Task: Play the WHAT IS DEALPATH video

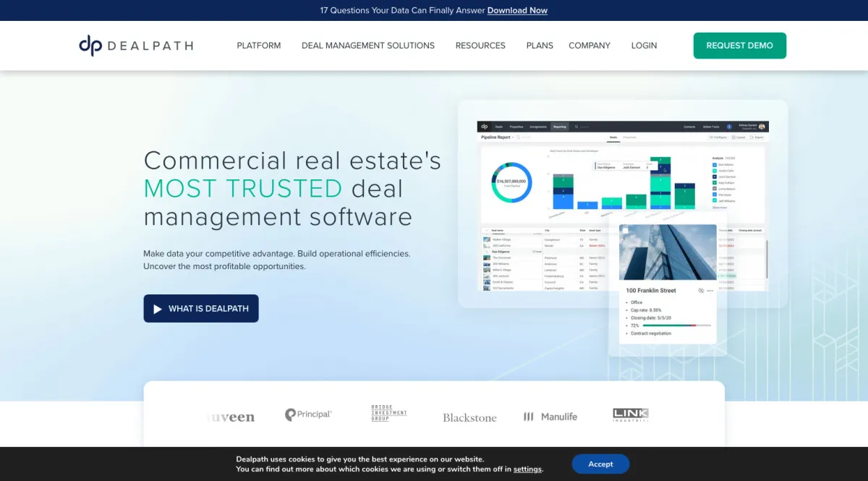Action: pos(201,308)
